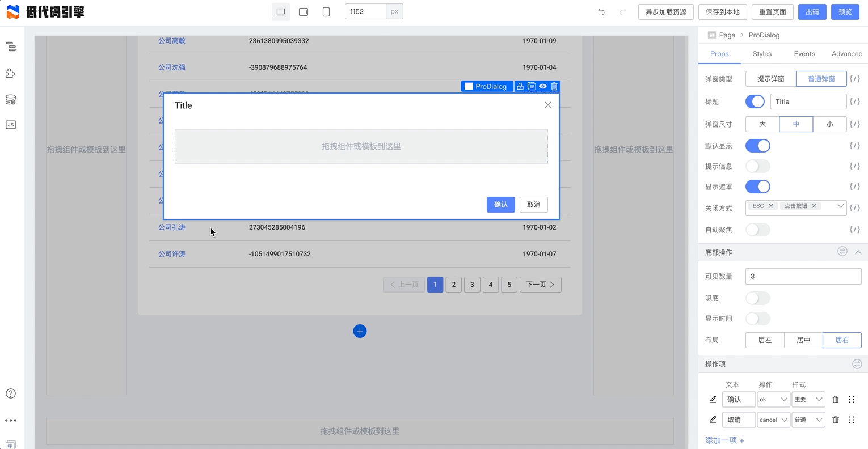Open the outline tree panel

click(x=11, y=46)
